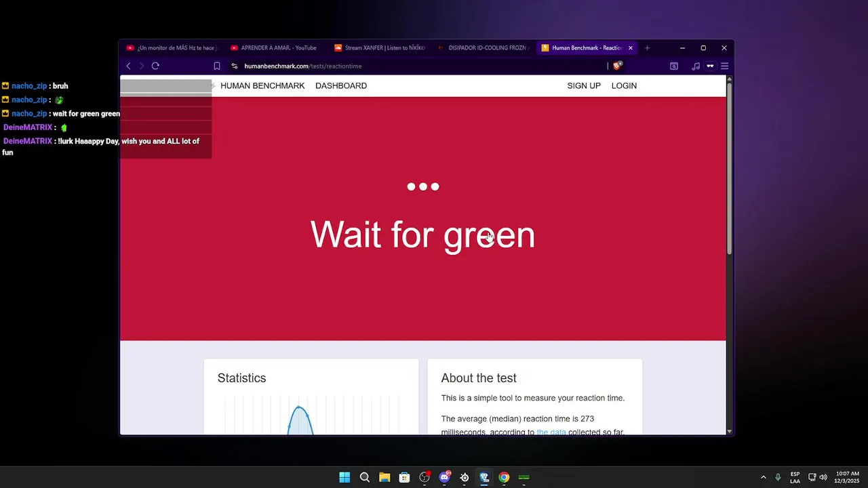This screenshot has height=488, width=868.
Task: Switch to the 'Un monitor de MÁS Hz' tab
Action: [172, 48]
